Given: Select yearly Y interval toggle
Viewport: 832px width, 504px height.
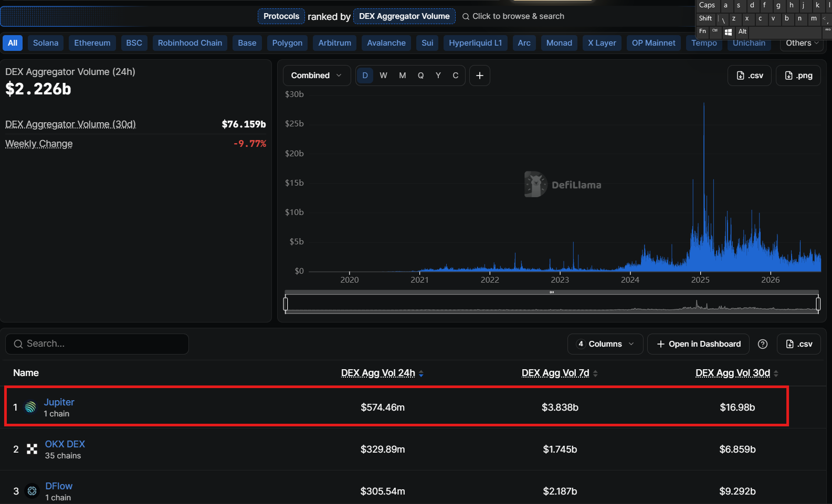Looking at the screenshot, I should pos(438,76).
